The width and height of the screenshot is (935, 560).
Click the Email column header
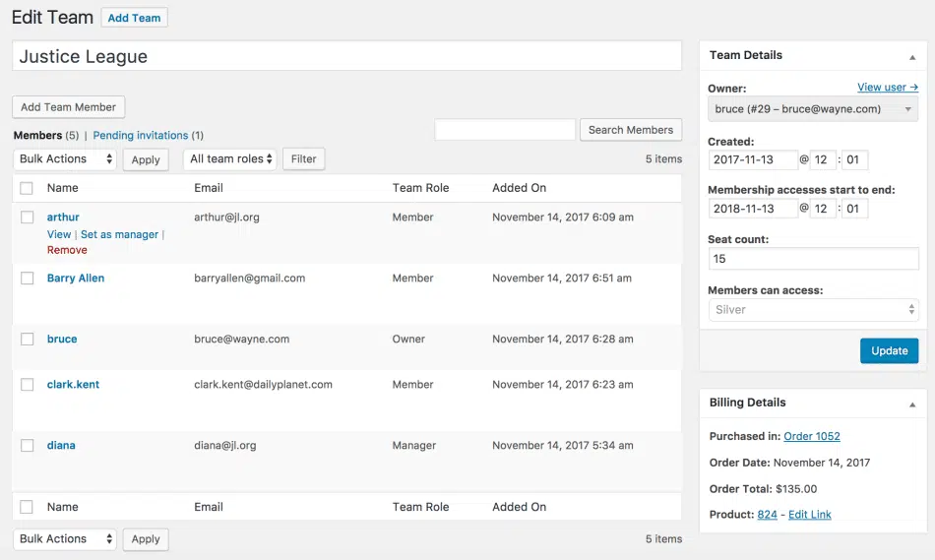(209, 188)
